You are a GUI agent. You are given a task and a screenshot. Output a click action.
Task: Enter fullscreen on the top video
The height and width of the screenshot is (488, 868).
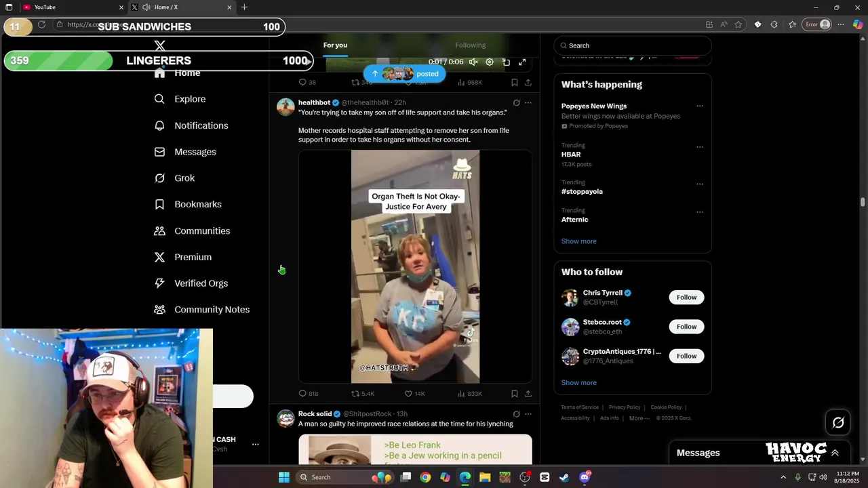coord(522,62)
